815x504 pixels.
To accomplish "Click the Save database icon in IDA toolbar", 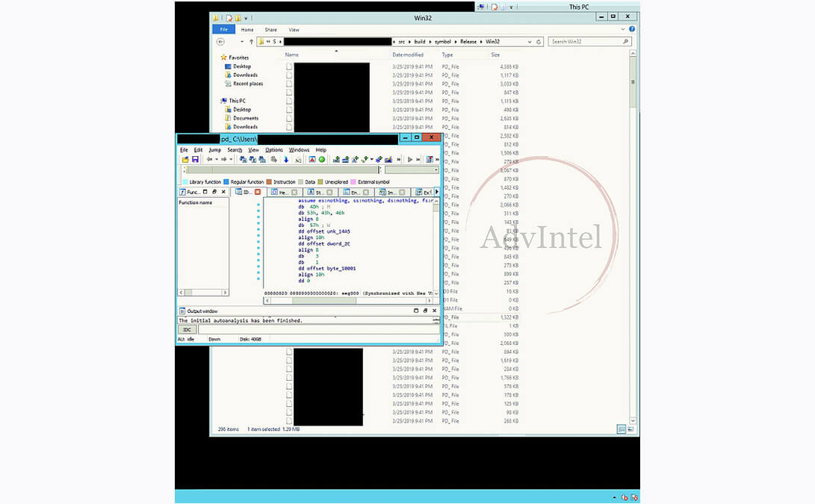I will [195, 160].
